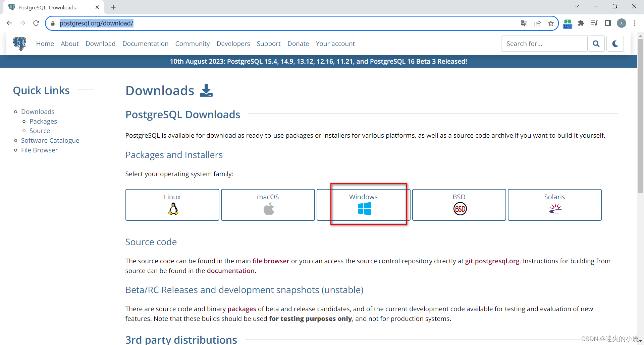Open Donate in navigation
Screen dimensions: 644x345
[298, 44]
